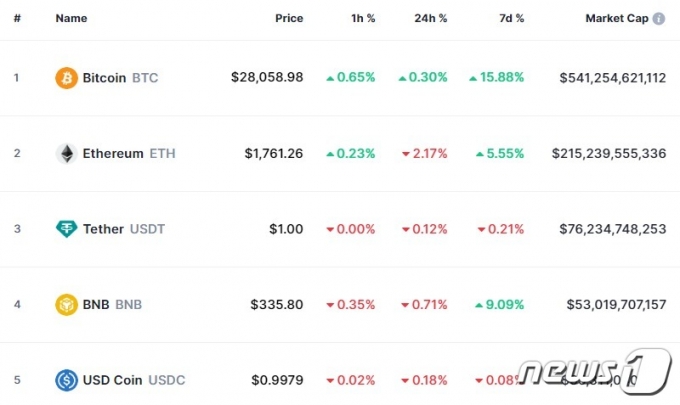Select the BNB price of $335.80
680x405 pixels.
coord(277,304)
